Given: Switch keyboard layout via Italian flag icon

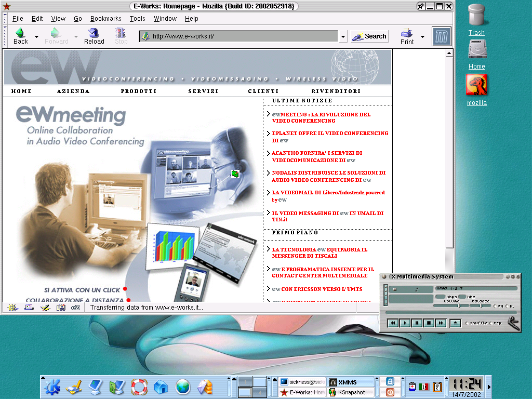Looking at the screenshot, I should coord(423,387).
